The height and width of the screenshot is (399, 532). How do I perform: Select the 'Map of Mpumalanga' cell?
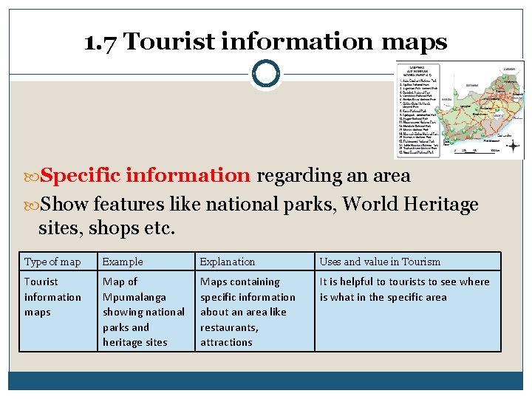[146, 311]
